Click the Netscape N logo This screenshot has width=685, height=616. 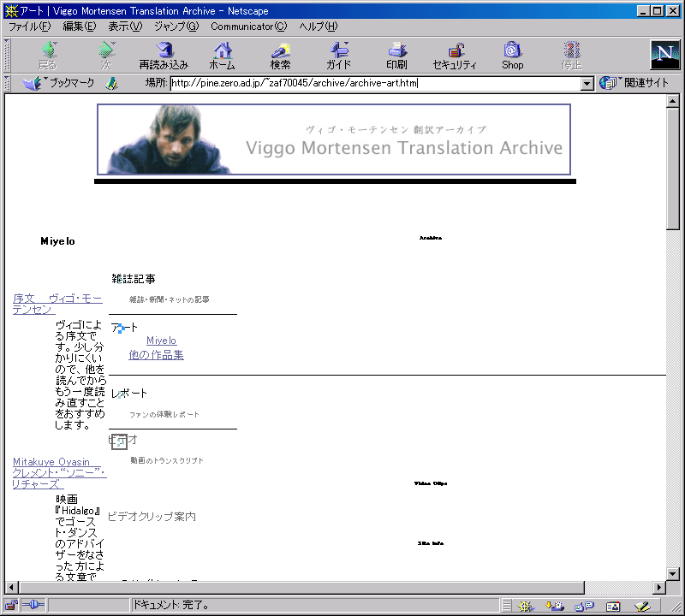pos(665,55)
